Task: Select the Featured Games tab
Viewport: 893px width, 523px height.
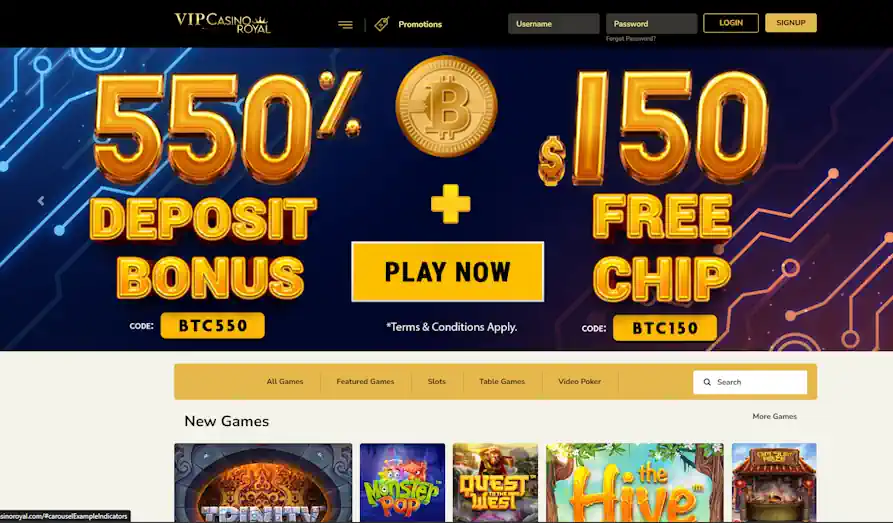Action: coord(365,382)
